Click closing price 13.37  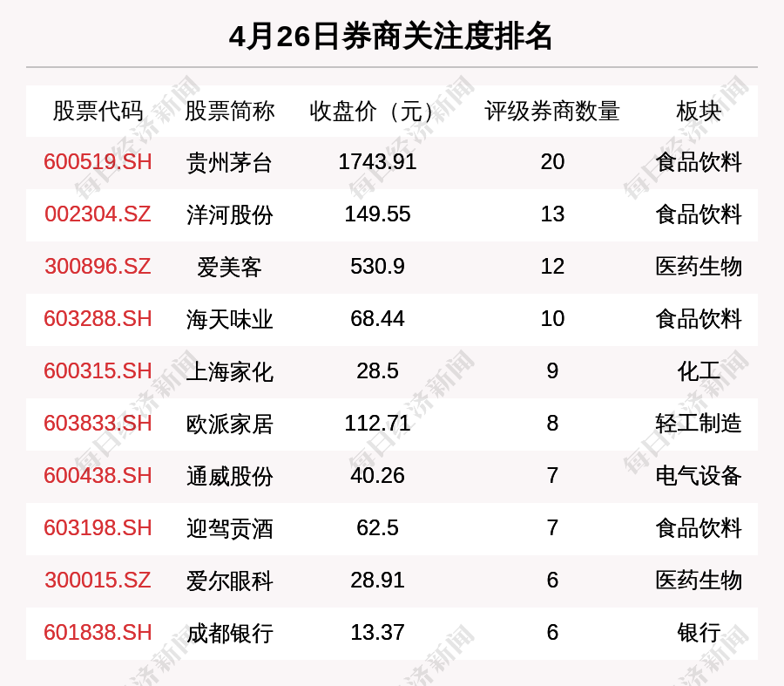377,633
